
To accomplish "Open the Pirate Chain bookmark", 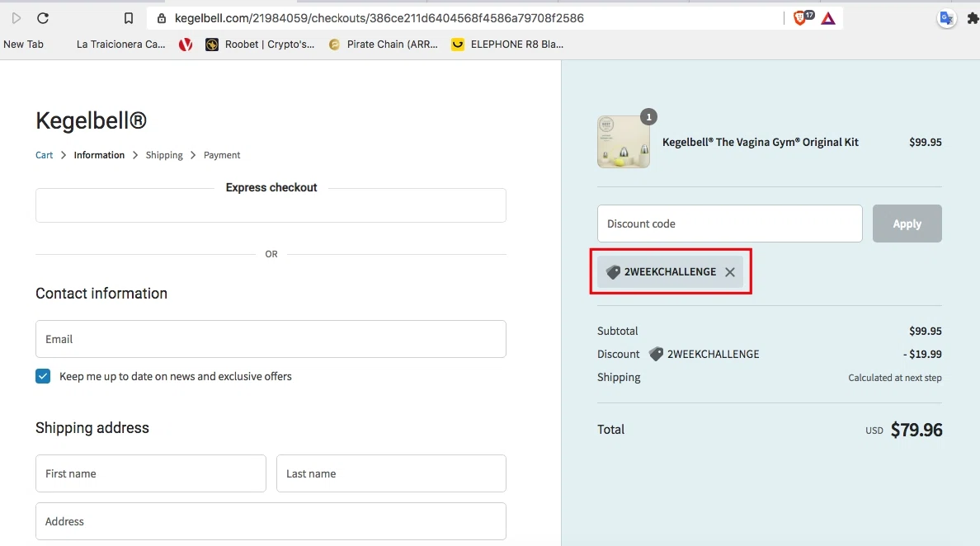I will [x=384, y=45].
